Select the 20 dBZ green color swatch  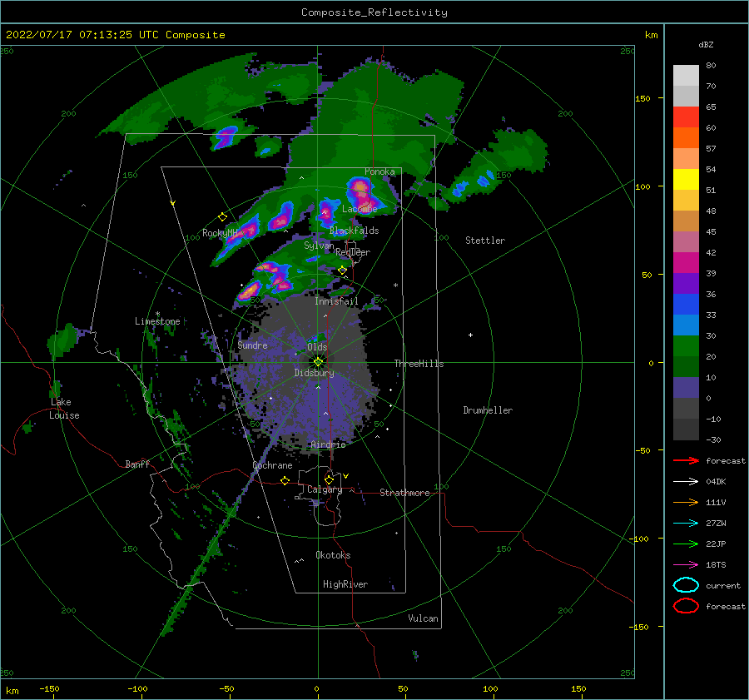point(686,345)
